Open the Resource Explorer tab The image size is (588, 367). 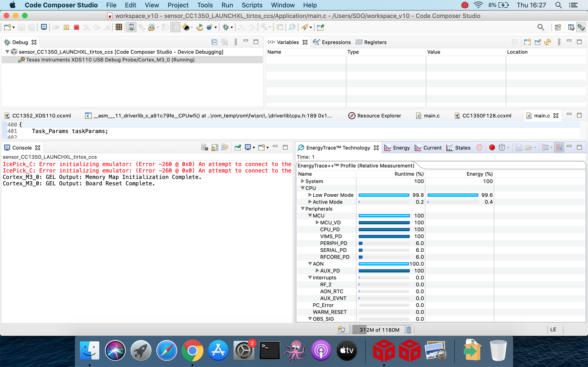coord(374,116)
